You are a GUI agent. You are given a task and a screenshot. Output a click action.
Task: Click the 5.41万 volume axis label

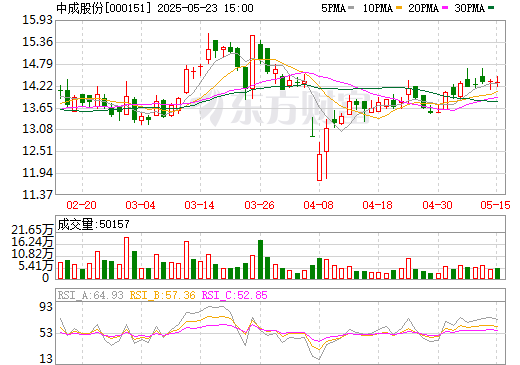[x=36, y=266]
